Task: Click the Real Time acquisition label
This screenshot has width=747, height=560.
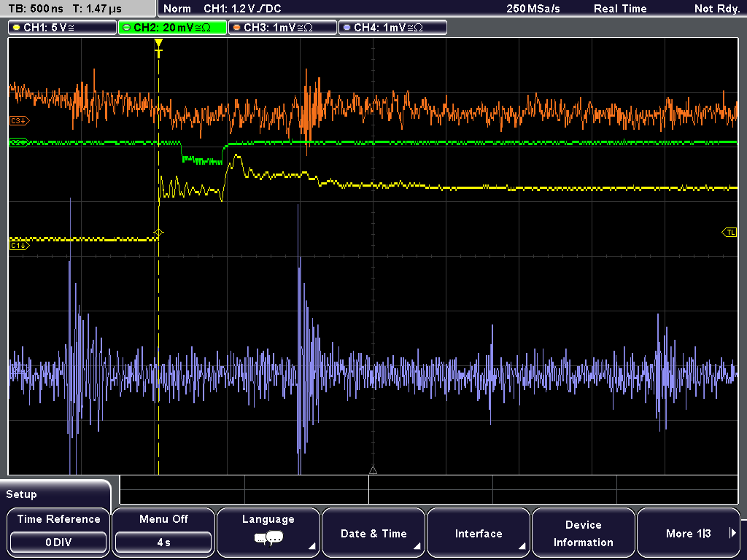Action: [620, 9]
